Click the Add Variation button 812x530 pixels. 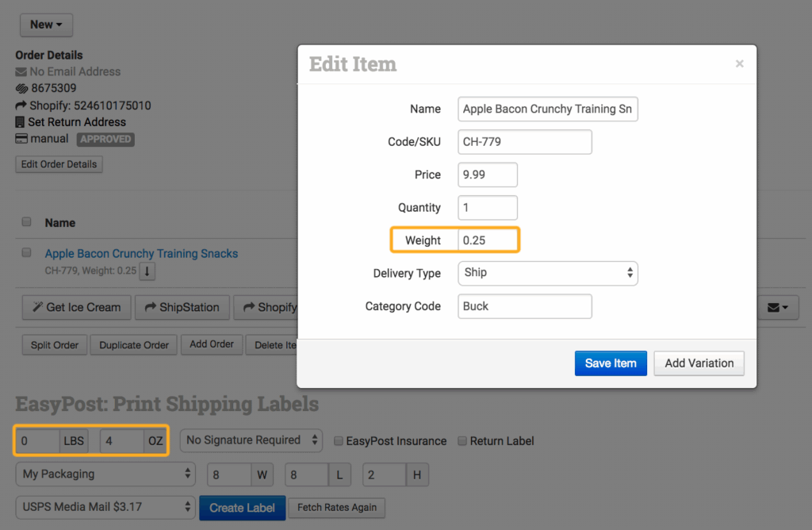(699, 363)
